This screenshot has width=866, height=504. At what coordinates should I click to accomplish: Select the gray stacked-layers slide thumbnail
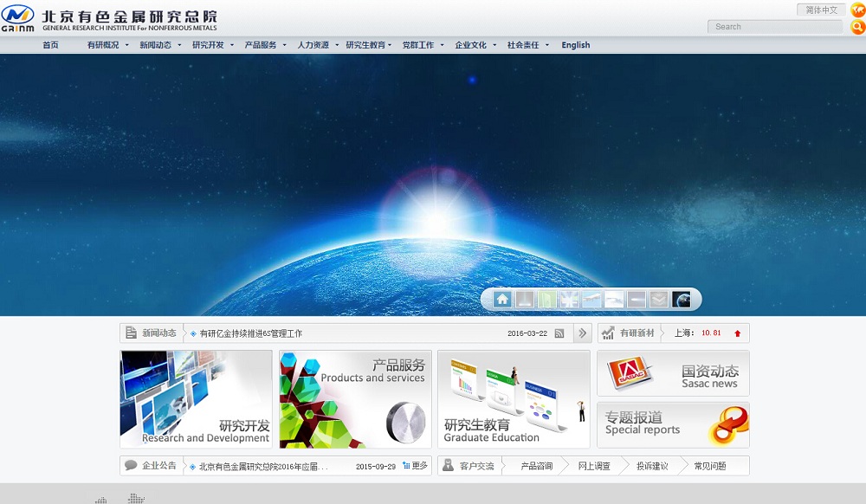pos(658,300)
